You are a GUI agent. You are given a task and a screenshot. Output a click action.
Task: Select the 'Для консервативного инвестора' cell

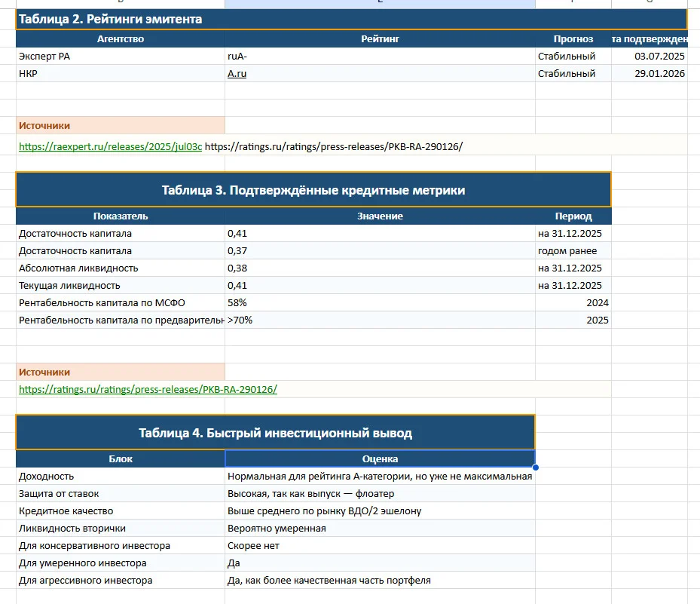coord(121,545)
